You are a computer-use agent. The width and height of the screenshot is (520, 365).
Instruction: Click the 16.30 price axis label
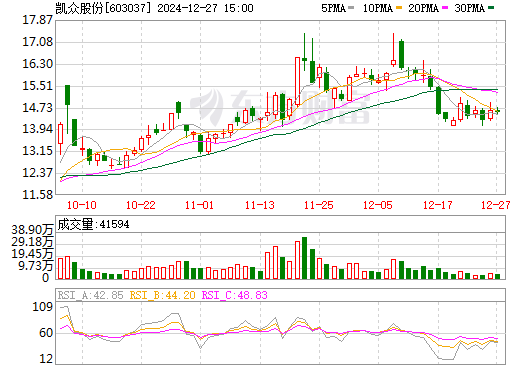point(37,64)
